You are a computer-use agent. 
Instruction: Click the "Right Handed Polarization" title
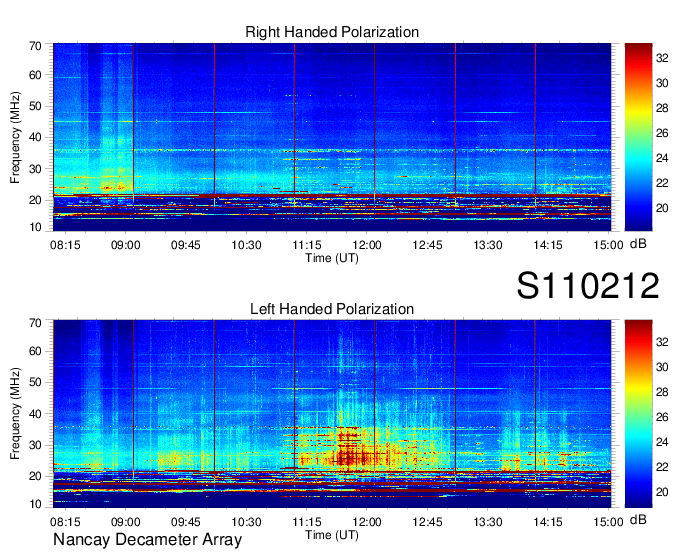pos(332,32)
